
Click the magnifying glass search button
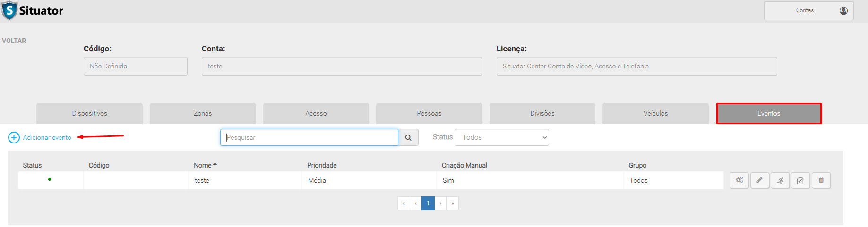[x=408, y=137]
